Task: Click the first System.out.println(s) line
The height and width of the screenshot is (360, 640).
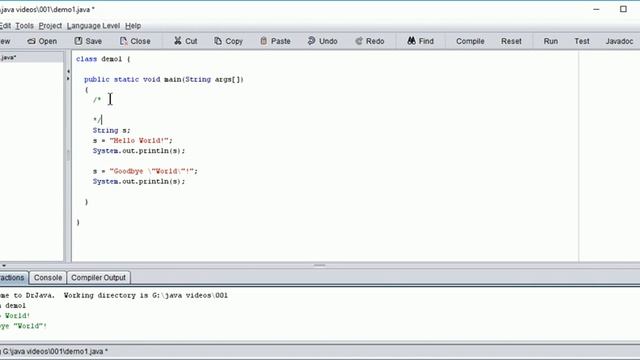Action: (x=139, y=151)
